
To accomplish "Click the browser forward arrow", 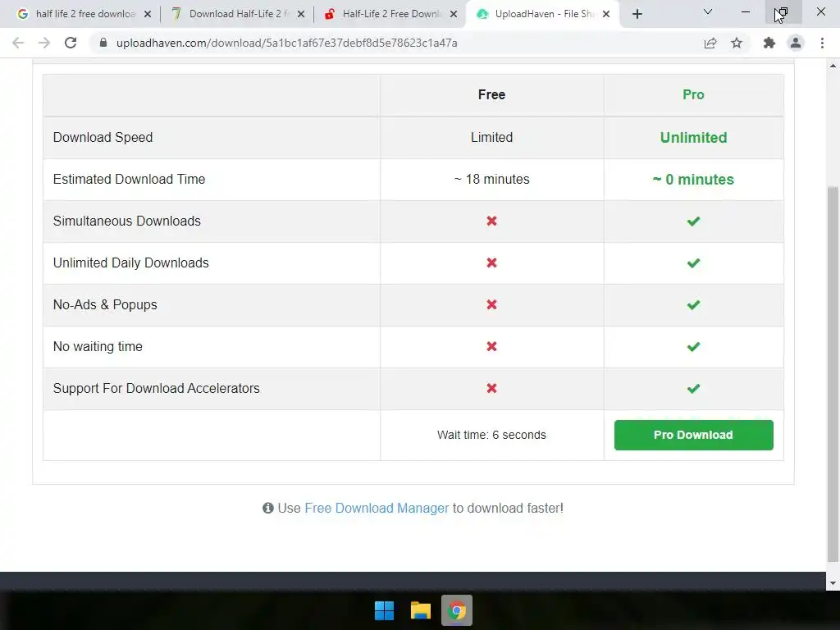I will point(44,43).
